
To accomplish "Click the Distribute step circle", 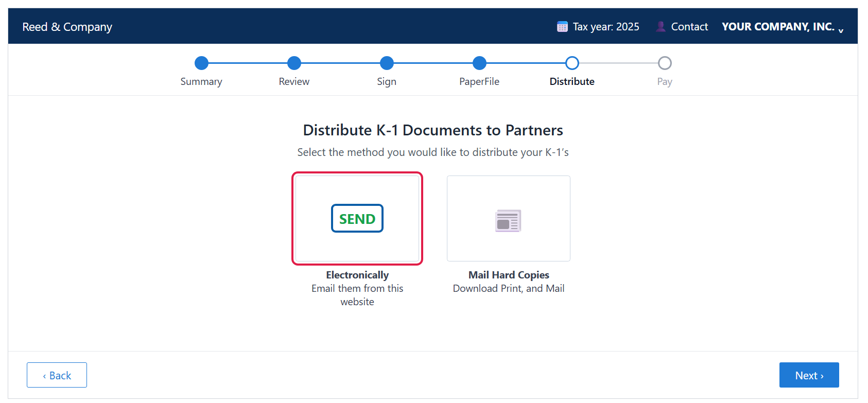I will click(x=572, y=63).
